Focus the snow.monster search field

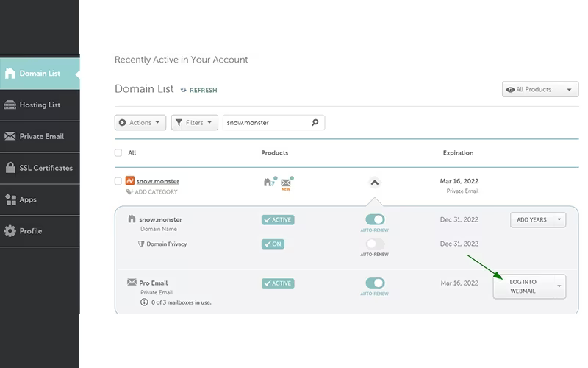(x=273, y=122)
